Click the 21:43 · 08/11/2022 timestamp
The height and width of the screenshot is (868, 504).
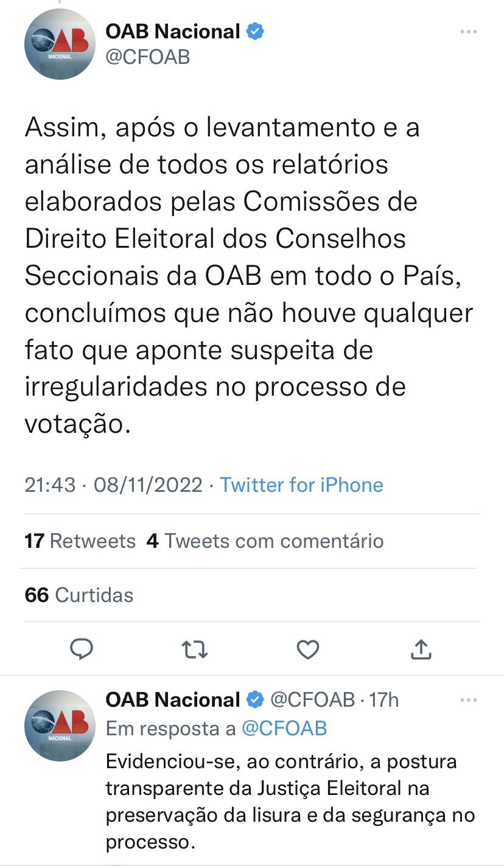(x=113, y=485)
